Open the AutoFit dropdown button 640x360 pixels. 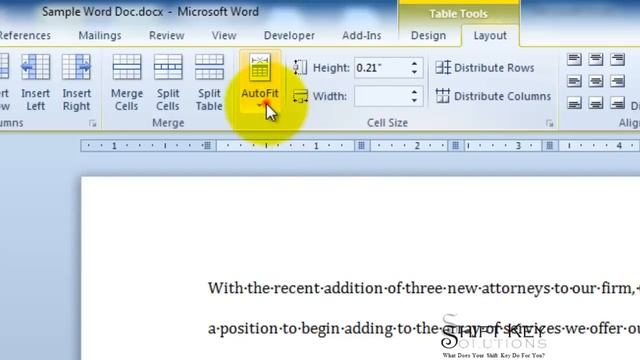[x=260, y=82]
